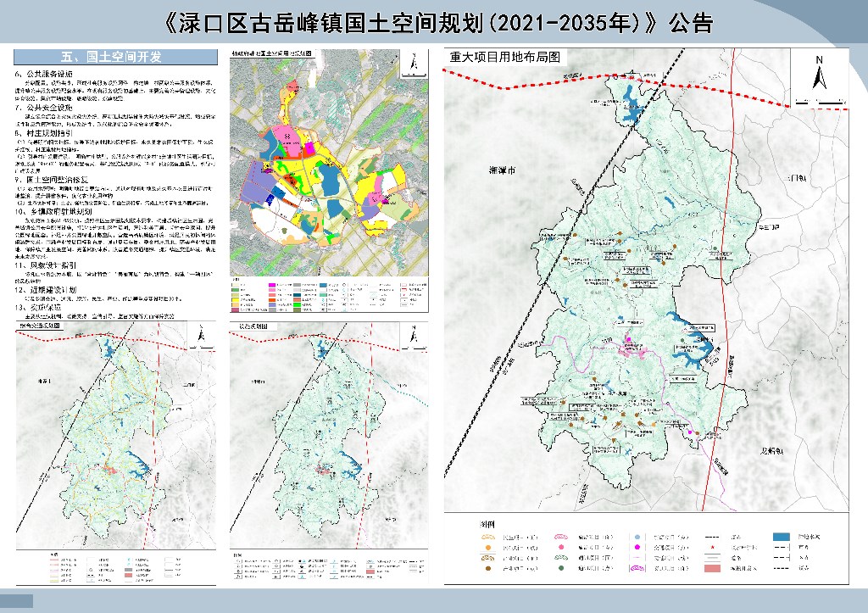Image resolution: width=868 pixels, height=613 pixels.
Task: Click the 重大项目用地布局图 map title
Action: coord(506,58)
